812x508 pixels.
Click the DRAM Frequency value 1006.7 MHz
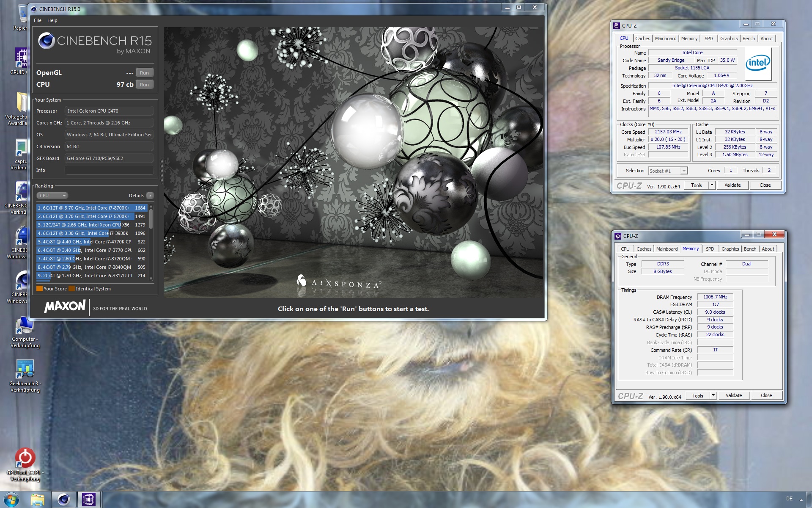[715, 297]
